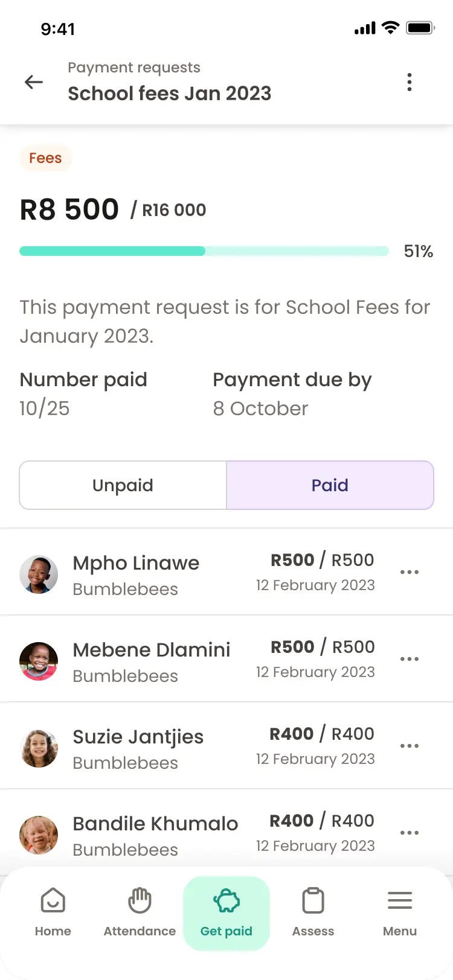Open the hamburger Menu icon
This screenshot has width=453, height=980.
tap(400, 901)
